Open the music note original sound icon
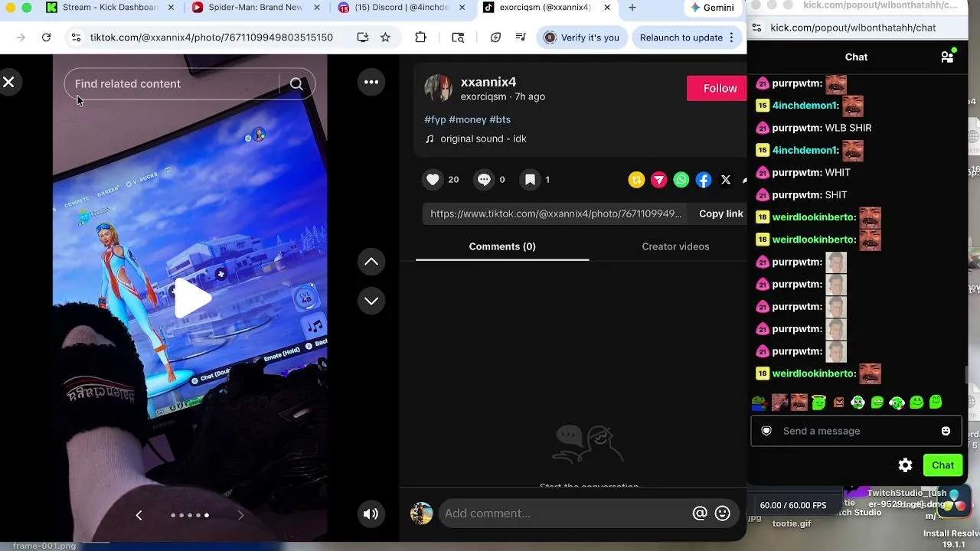This screenshot has width=980, height=551. coord(430,139)
